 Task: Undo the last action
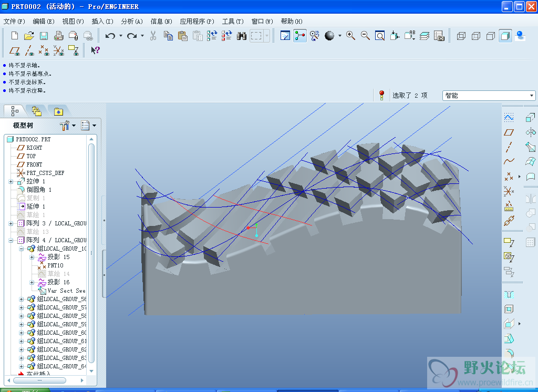pyautogui.click(x=110, y=36)
